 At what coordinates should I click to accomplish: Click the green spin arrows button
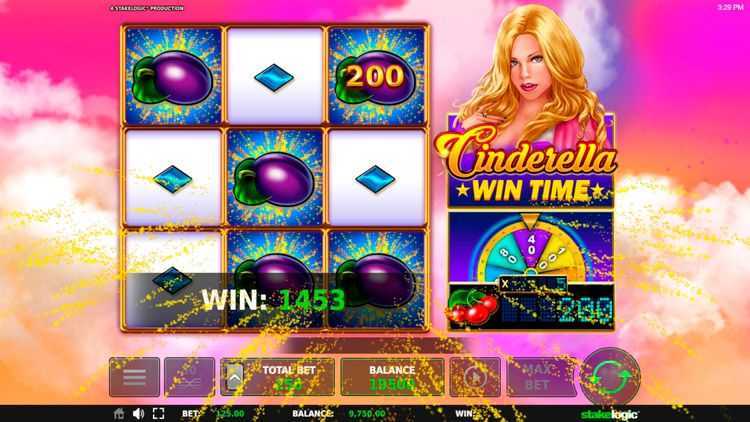(x=610, y=378)
